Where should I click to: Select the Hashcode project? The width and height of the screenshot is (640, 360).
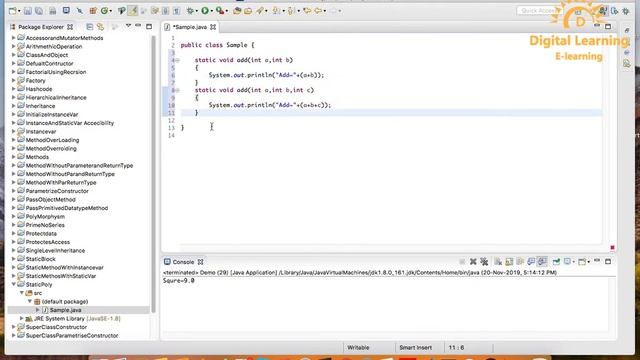pos(39,89)
